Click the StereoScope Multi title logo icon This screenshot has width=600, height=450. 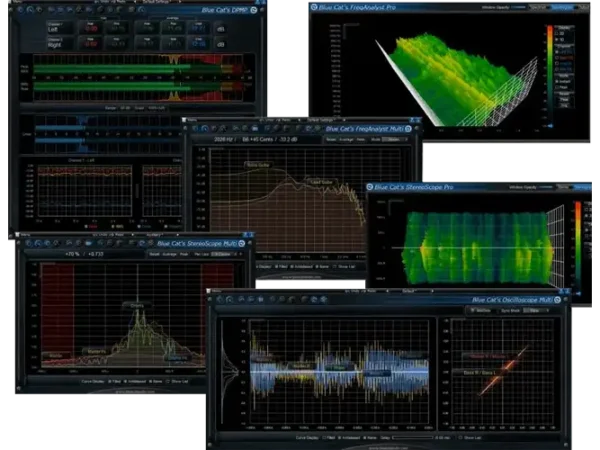[x=242, y=243]
